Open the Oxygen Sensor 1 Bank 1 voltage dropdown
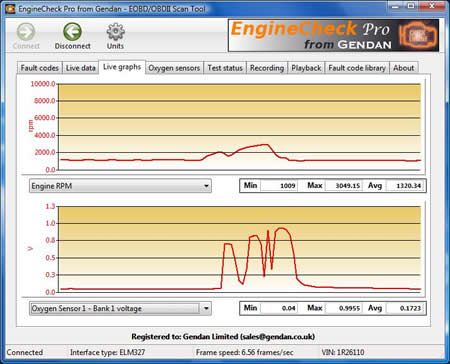 click(x=120, y=308)
